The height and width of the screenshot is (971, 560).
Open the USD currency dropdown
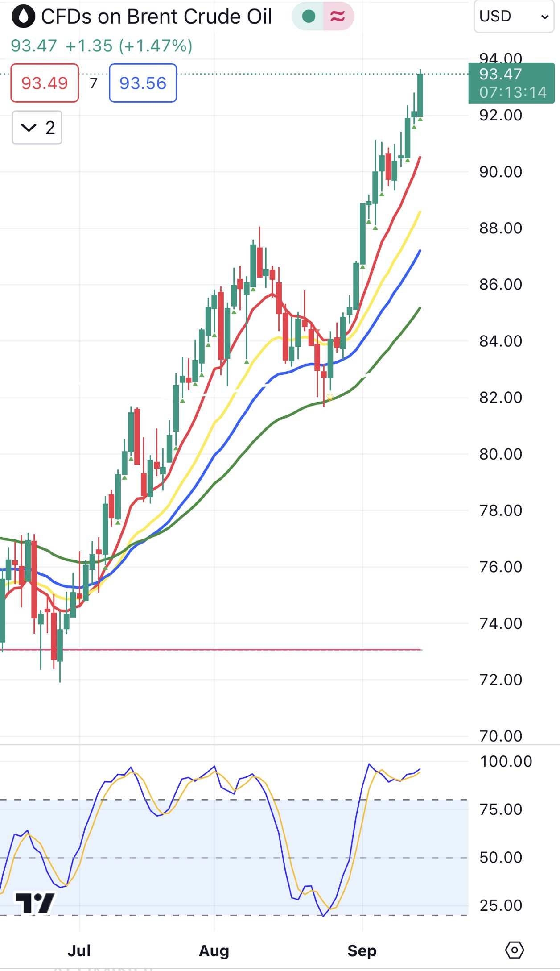(514, 17)
